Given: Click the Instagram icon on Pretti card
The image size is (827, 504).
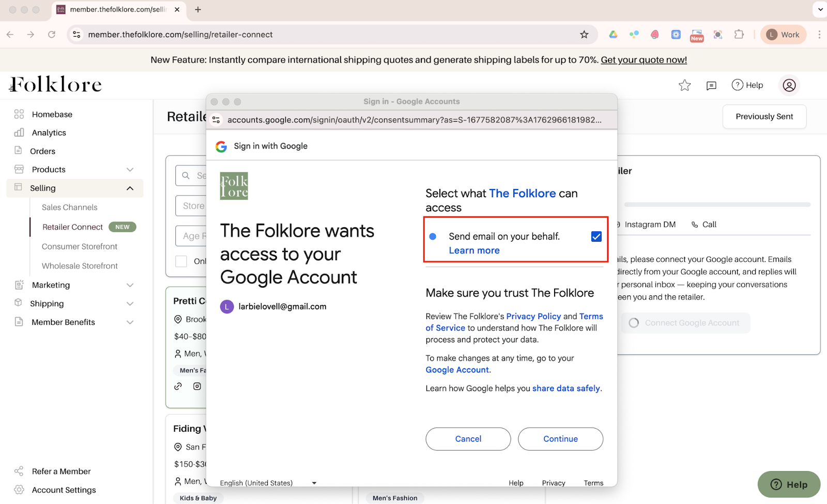Looking at the screenshot, I should [x=197, y=386].
